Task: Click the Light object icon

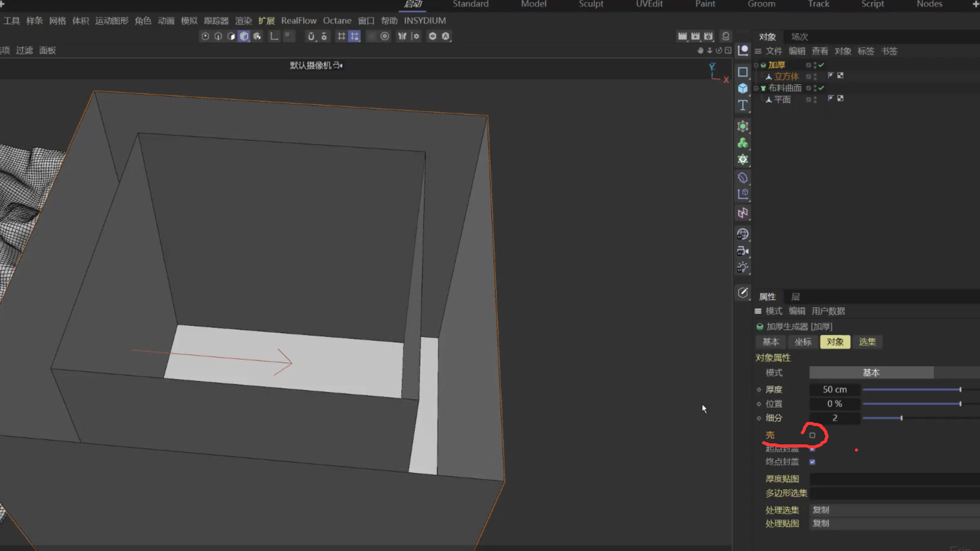Action: tap(743, 267)
